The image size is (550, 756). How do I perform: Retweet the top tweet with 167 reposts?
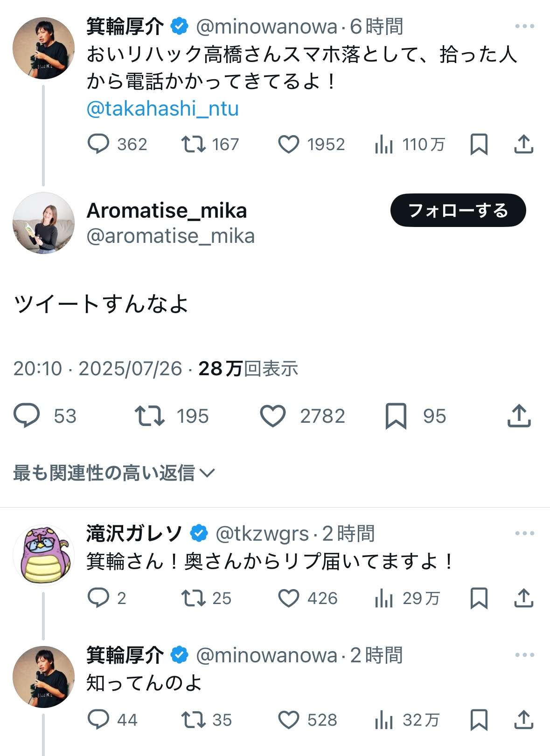pos(193,144)
